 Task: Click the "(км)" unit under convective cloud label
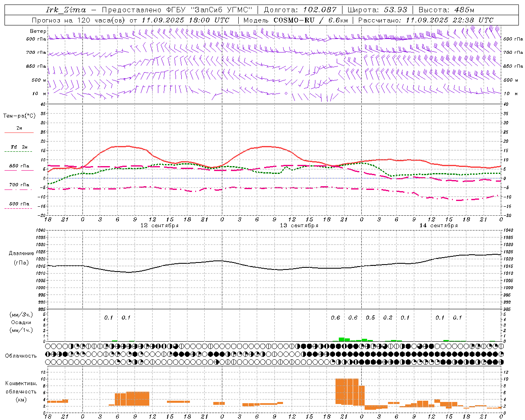[21, 399]
